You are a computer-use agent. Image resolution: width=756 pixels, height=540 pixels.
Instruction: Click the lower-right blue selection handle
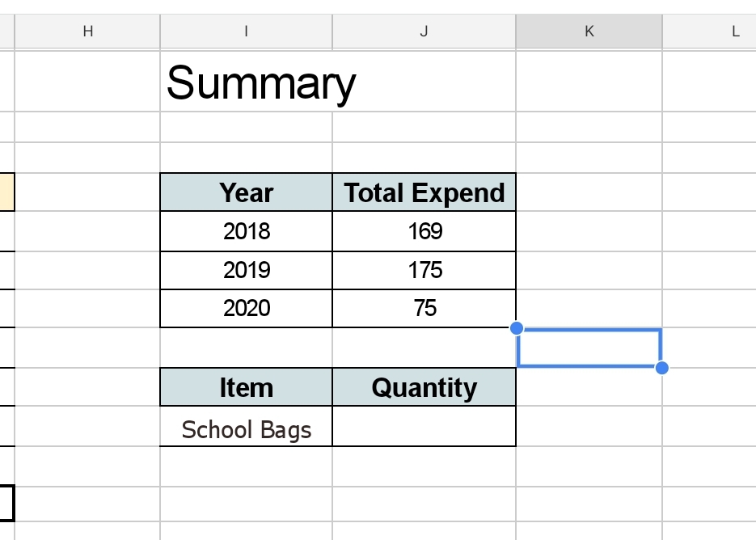pyautogui.click(x=662, y=368)
